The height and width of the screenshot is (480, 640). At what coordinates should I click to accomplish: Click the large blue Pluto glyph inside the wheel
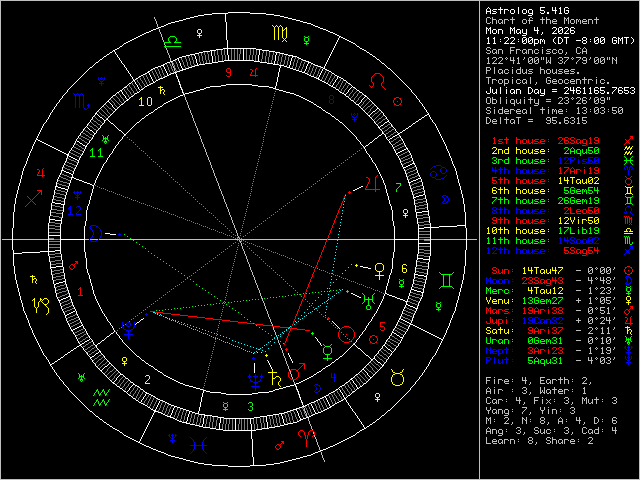[129, 330]
